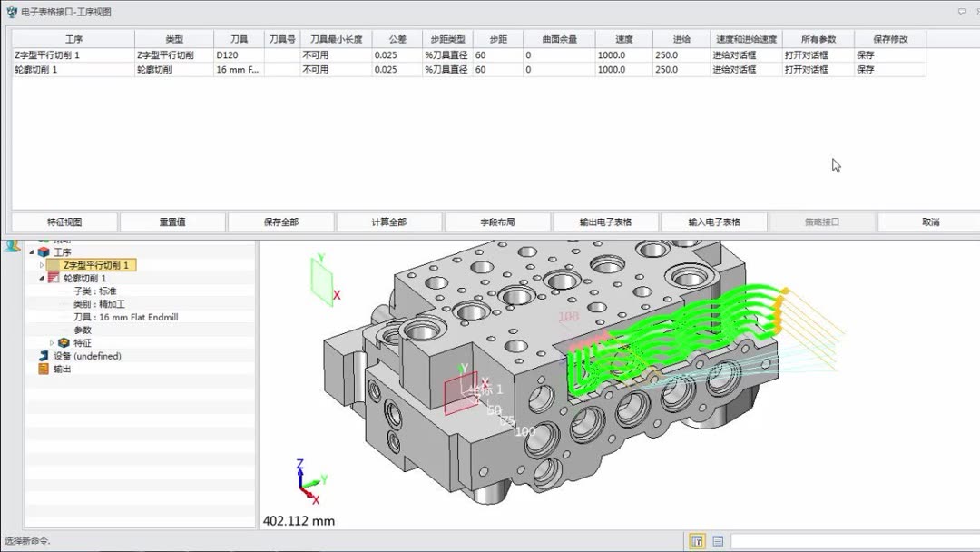This screenshot has height=552, width=980.
Task: Collapse the 轮廓切削 1 tree node
Action: pos(40,279)
